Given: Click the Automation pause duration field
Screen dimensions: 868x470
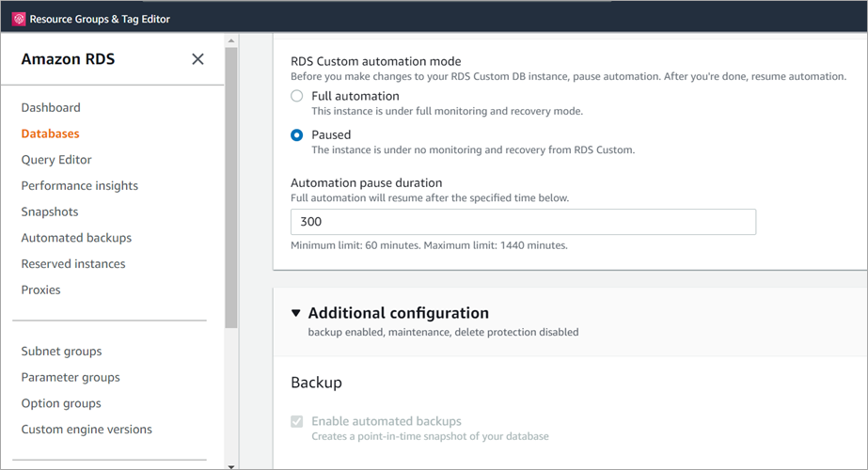Looking at the screenshot, I should click(523, 222).
